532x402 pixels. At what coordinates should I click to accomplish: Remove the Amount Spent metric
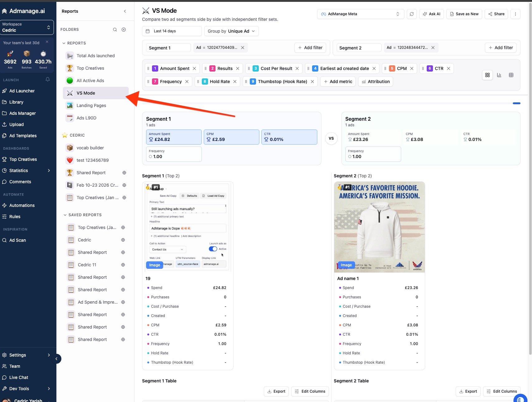click(194, 68)
